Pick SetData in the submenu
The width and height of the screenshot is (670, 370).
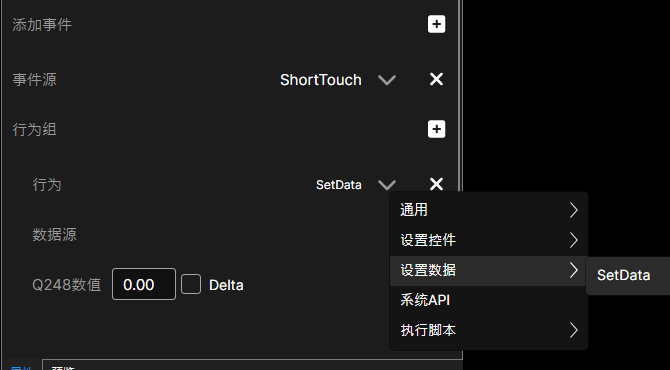[623, 275]
